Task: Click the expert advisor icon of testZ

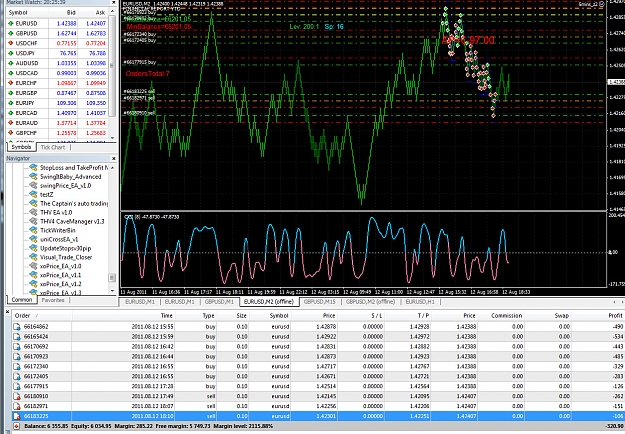Action: 33,194
